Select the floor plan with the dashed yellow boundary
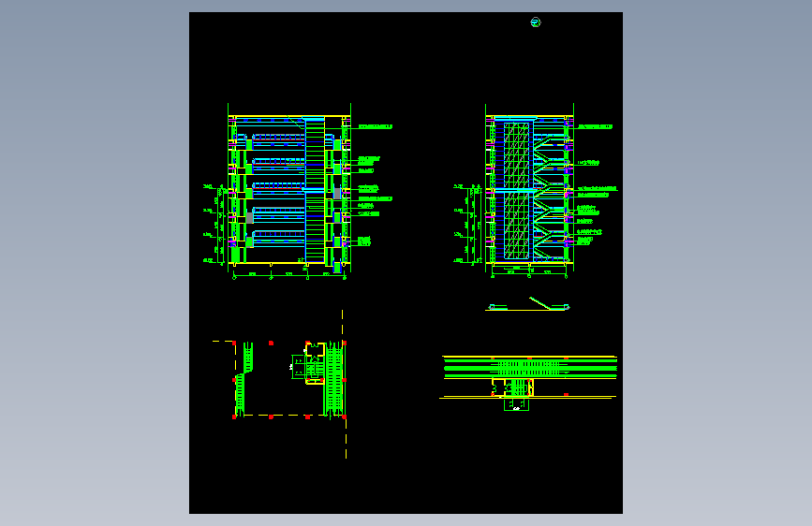Viewport: 812px width, 526px height. click(280, 384)
